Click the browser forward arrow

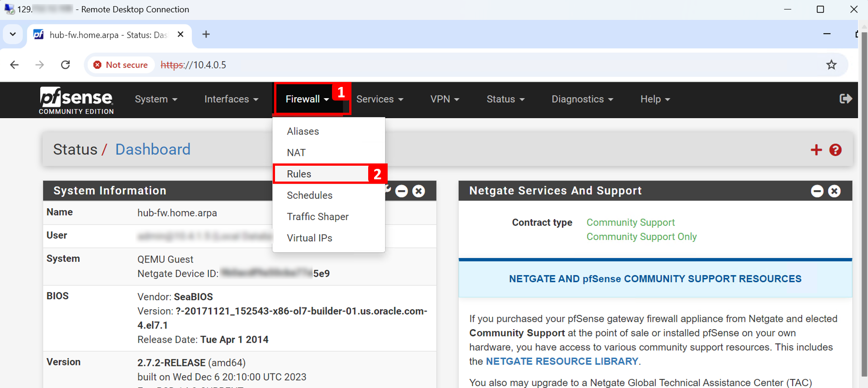[40, 65]
